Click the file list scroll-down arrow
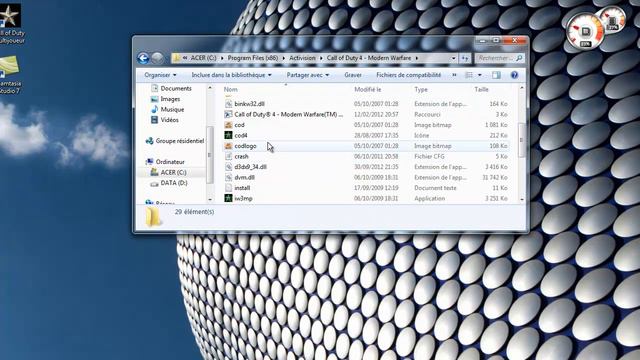This screenshot has height=360, width=640. click(x=522, y=200)
